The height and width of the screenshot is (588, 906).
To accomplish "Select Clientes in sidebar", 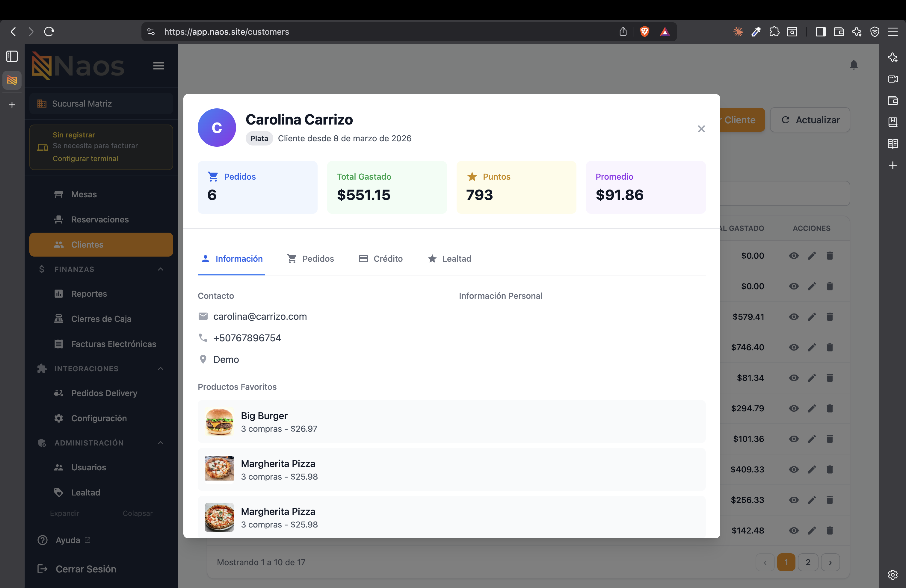I will pos(101,245).
